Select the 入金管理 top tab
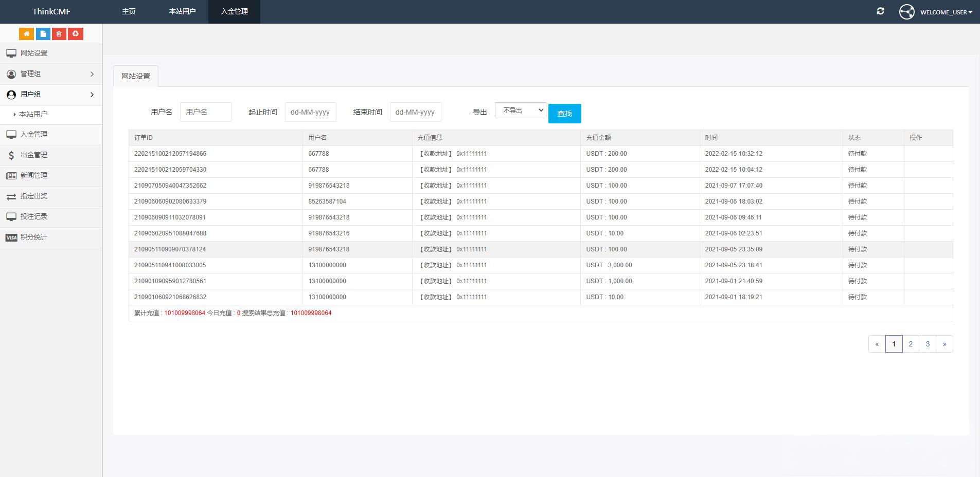Screen dimensions: 980x477 click(234, 11)
